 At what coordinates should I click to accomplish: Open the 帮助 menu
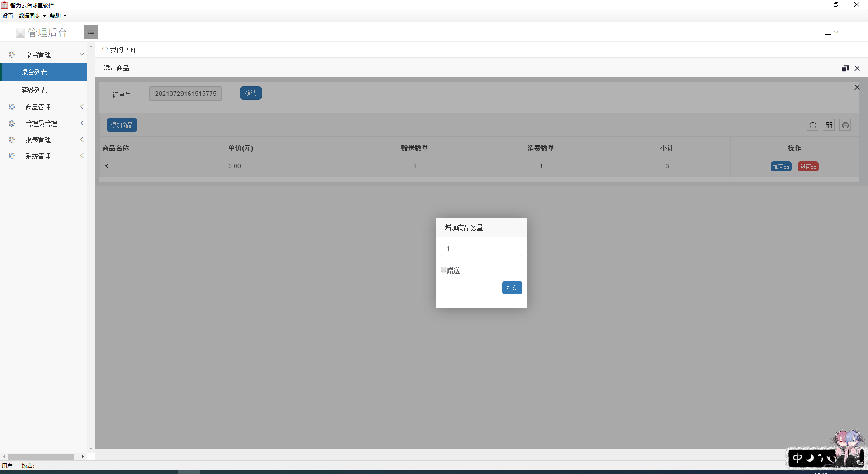(57, 16)
